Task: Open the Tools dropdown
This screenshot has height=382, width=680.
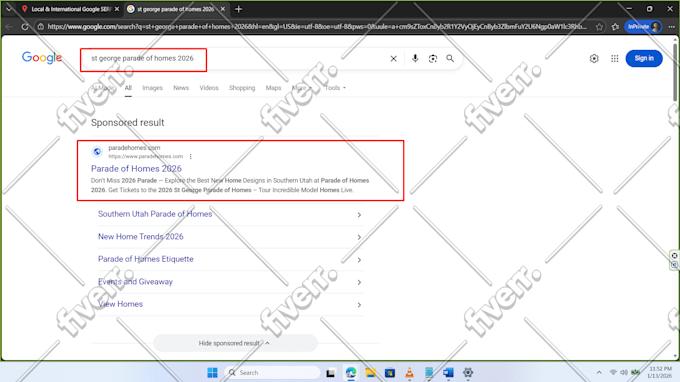Action: (335, 88)
